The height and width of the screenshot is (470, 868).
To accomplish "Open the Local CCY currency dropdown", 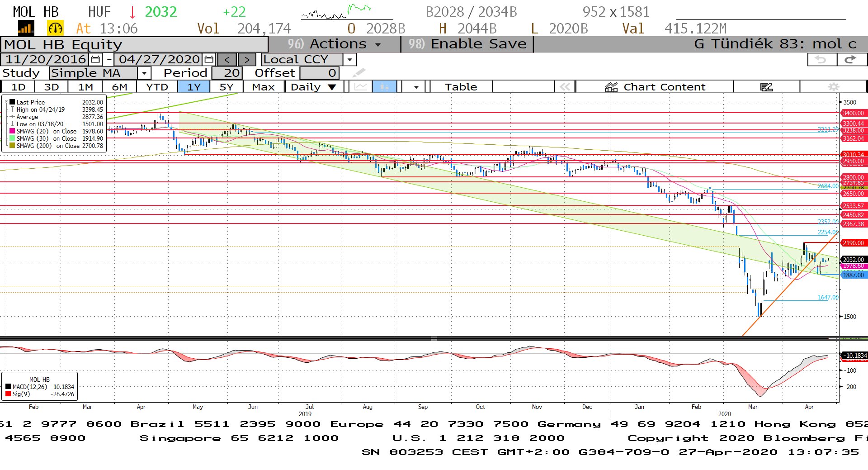I will click(350, 60).
